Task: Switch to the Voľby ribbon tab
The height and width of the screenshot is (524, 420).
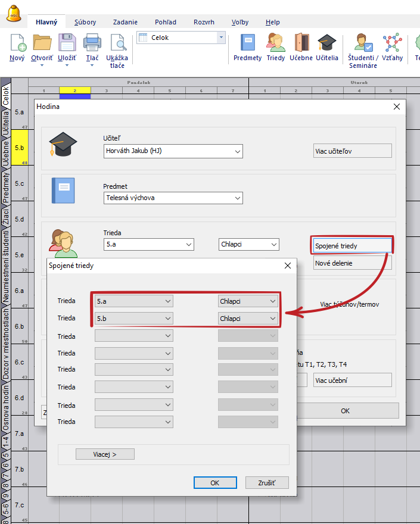Action: (240, 22)
